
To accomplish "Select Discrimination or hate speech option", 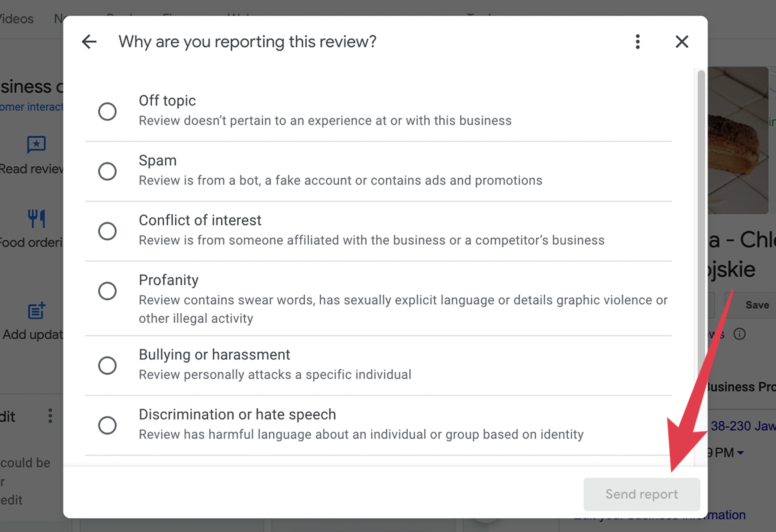I will pos(107,425).
